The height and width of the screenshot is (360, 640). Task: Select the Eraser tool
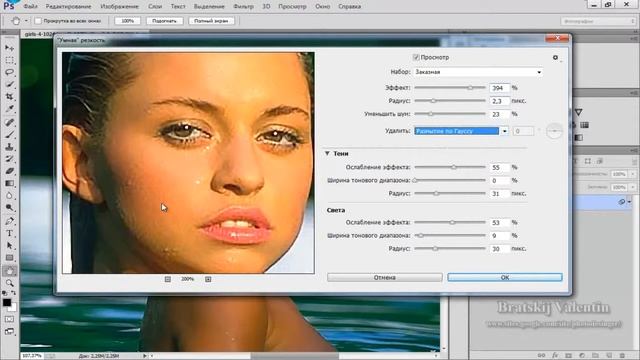9,171
